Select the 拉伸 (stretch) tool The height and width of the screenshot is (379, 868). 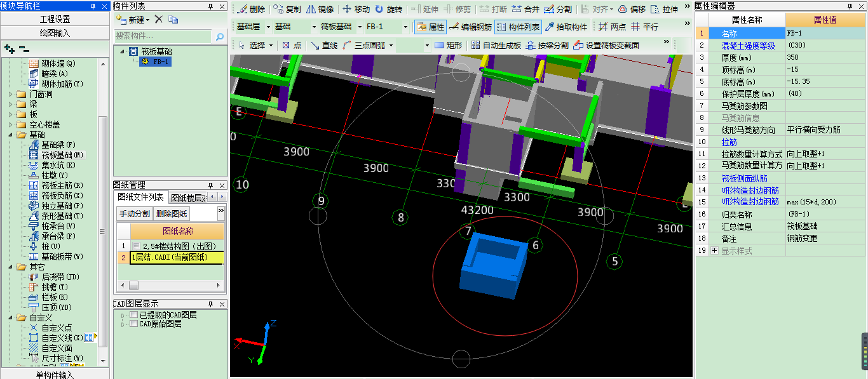point(664,10)
